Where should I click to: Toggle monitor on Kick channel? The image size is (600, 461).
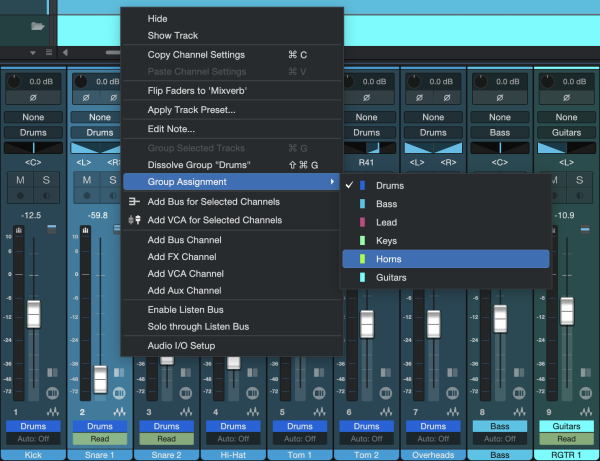click(x=46, y=195)
